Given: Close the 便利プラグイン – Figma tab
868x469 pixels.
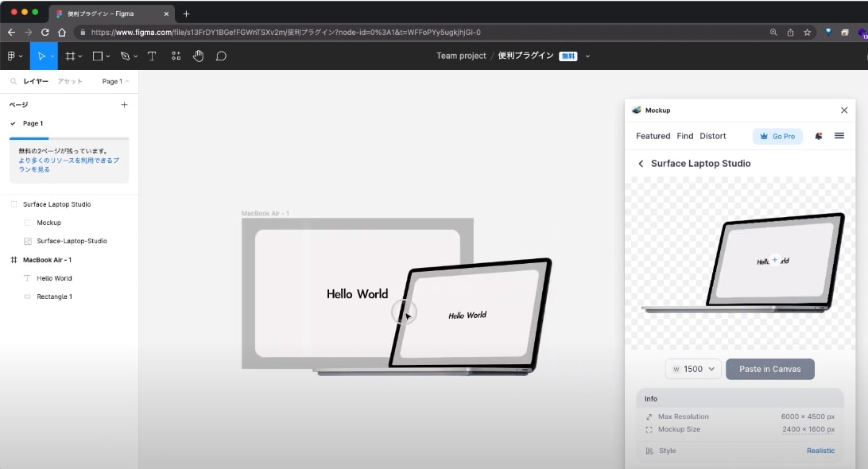Looking at the screenshot, I should pyautogui.click(x=166, y=14).
